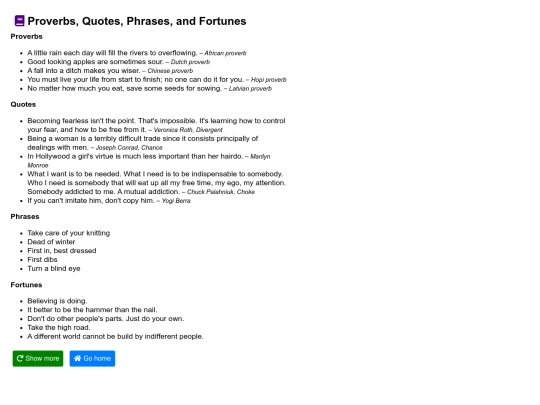This screenshot has width=540, height=405.
Task: Click the Proverbs section heading
Action: click(27, 37)
